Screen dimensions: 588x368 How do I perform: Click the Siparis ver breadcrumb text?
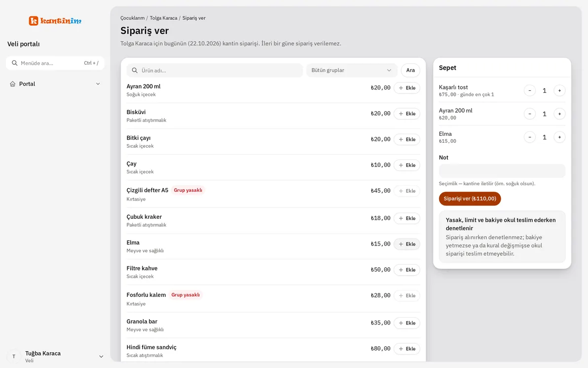pos(194,18)
